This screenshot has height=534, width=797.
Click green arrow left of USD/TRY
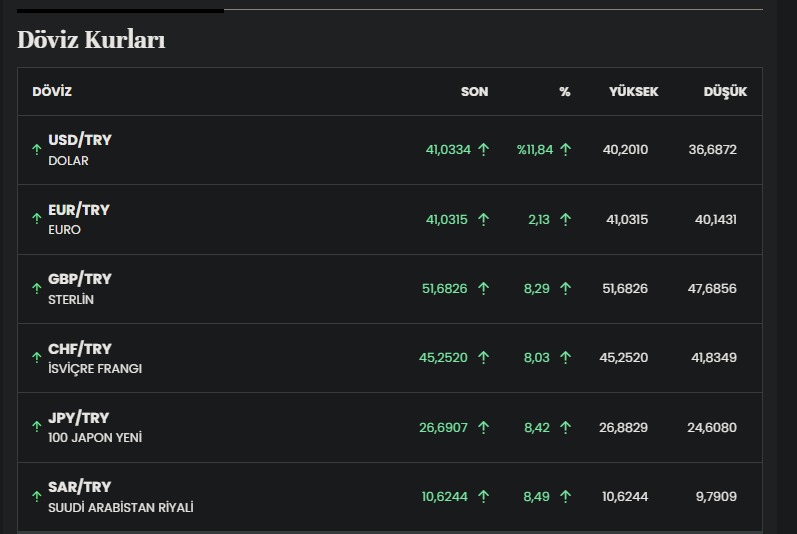pyautogui.click(x=37, y=149)
